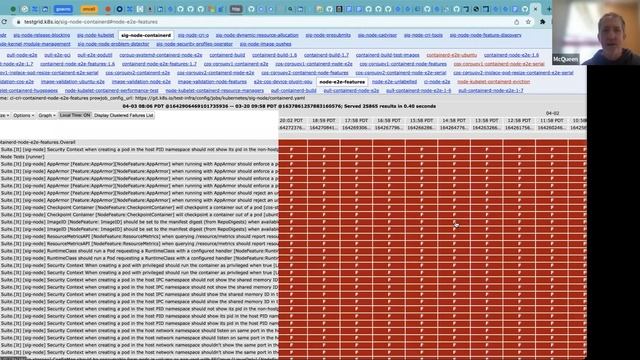Open the node-e2e-unlabelled tab

(x=394, y=82)
